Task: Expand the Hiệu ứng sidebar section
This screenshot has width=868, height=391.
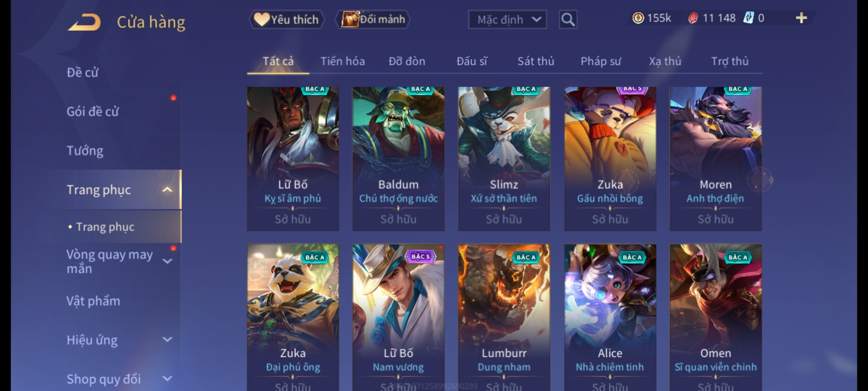Action: pyautogui.click(x=167, y=340)
